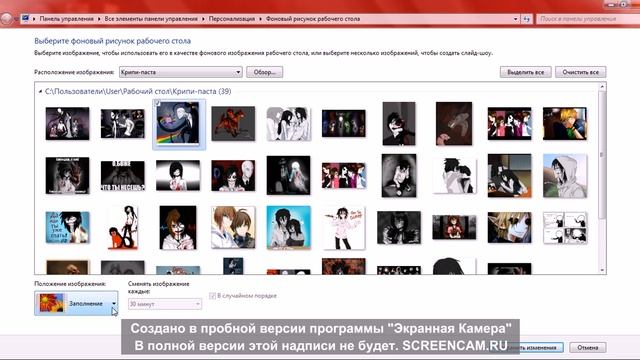Image resolution: width=640 pixels, height=360 pixels.
Task: Go to "Все элементы панели управления" breadcrumb
Action: pos(151,19)
